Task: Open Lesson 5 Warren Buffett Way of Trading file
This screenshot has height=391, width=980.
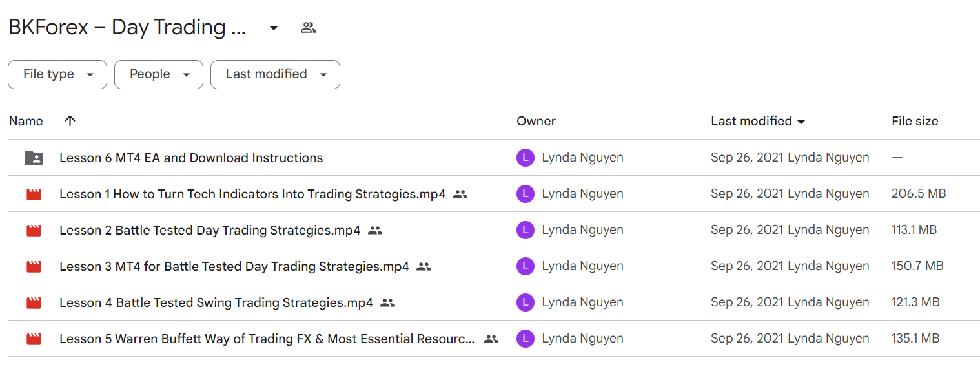Action: [267, 339]
